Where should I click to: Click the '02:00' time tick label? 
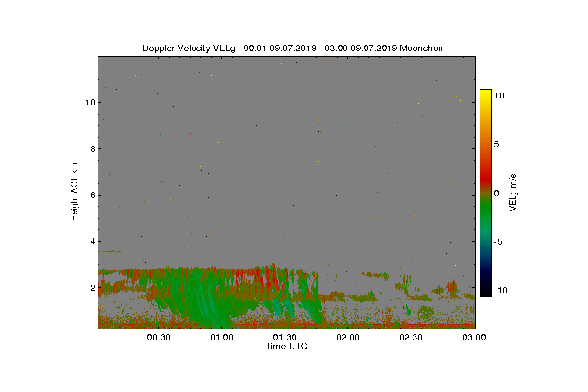tap(348, 337)
